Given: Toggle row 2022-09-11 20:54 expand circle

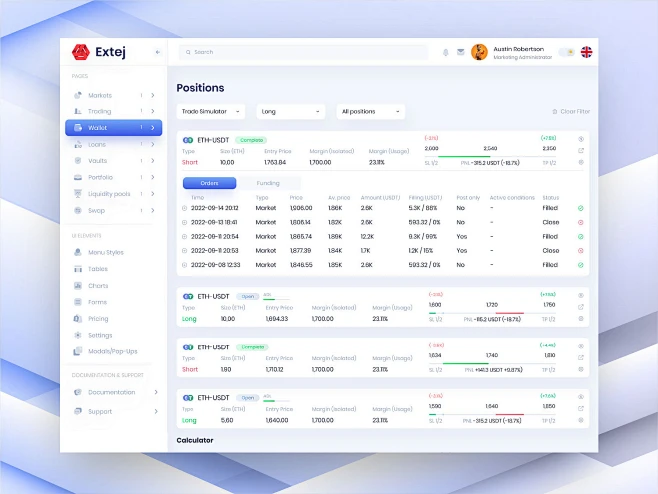Looking at the screenshot, I should [x=184, y=237].
